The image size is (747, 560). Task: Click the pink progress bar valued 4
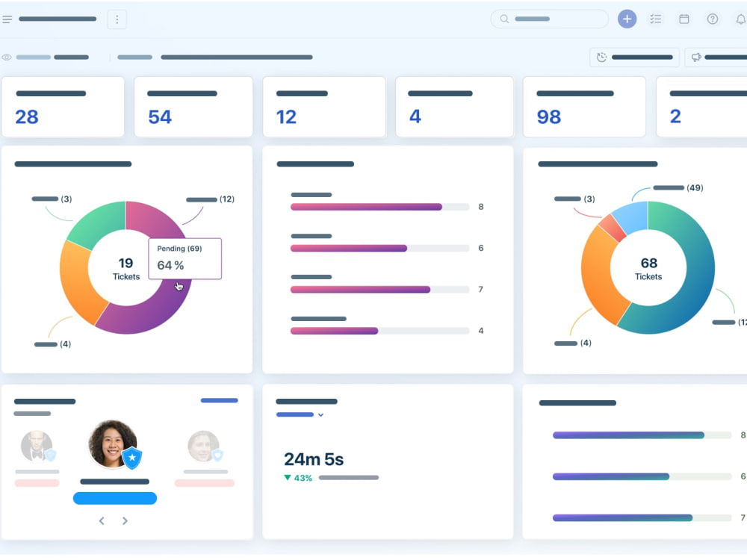(x=379, y=331)
